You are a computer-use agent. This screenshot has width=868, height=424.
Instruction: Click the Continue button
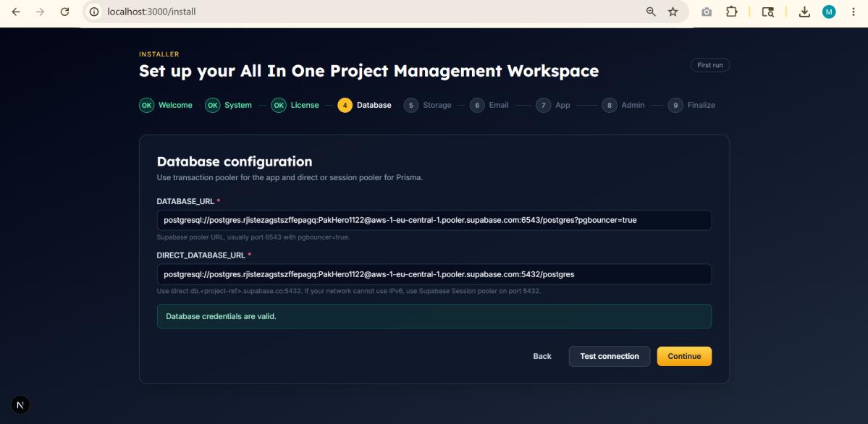pyautogui.click(x=684, y=357)
